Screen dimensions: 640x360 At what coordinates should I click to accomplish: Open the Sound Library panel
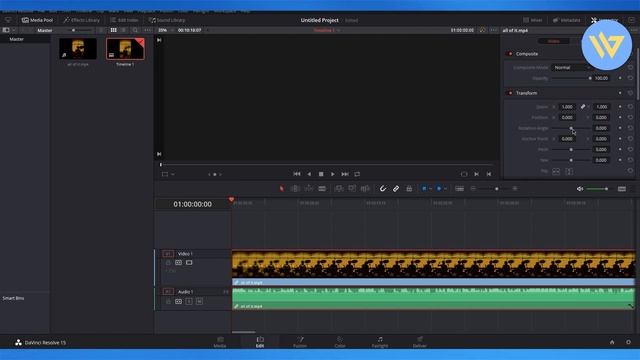tap(167, 20)
